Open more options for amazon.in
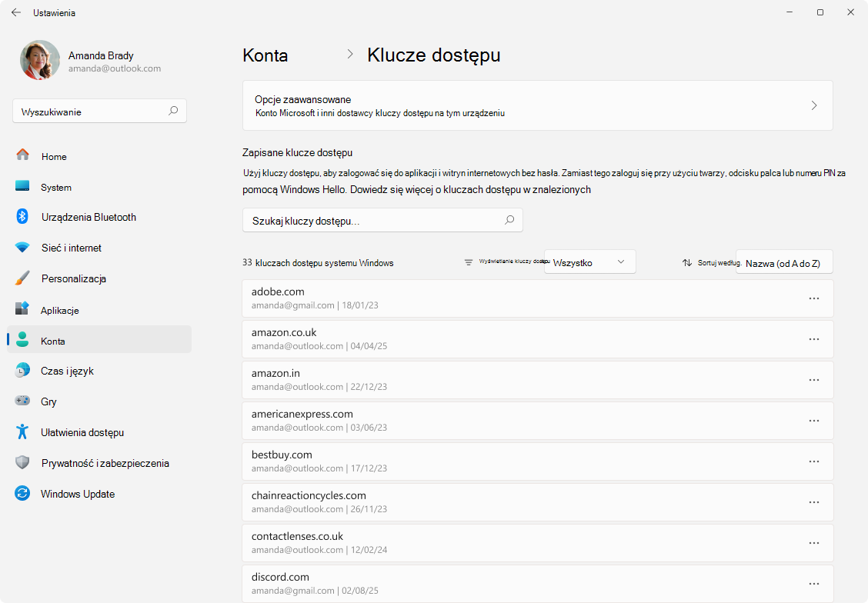This screenshot has width=868, height=603. [814, 380]
